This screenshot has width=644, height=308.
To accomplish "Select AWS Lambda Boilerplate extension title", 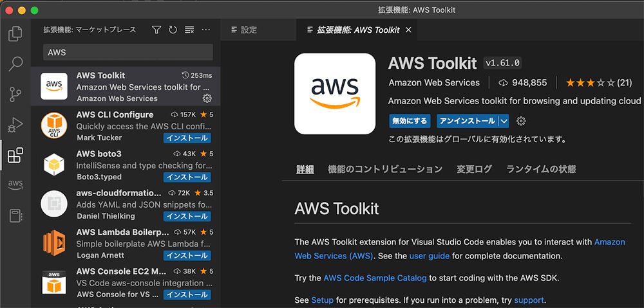I will point(123,232).
